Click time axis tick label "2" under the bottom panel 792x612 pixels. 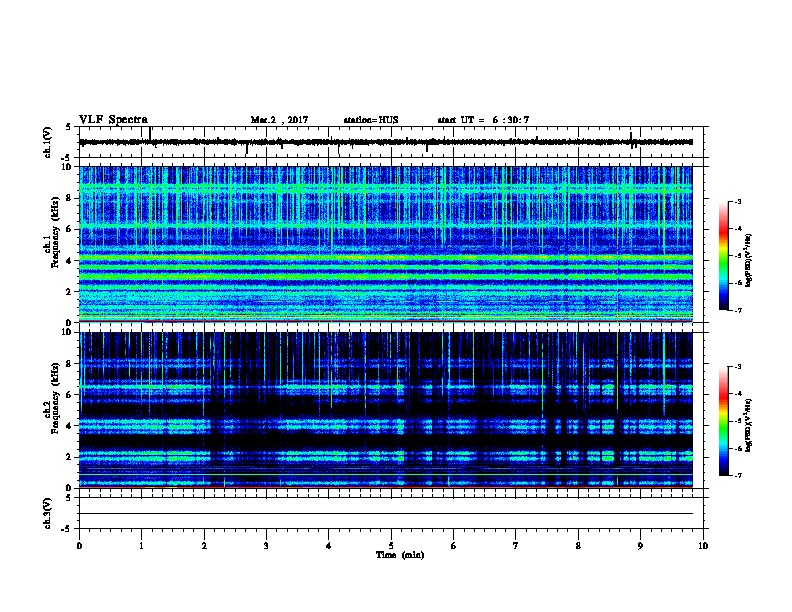(x=204, y=546)
